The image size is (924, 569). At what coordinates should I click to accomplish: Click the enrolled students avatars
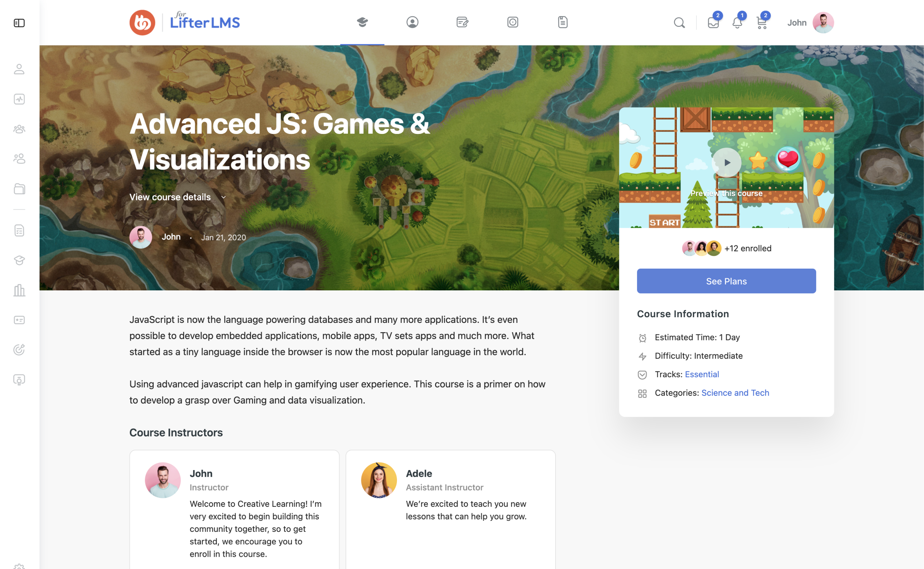701,248
